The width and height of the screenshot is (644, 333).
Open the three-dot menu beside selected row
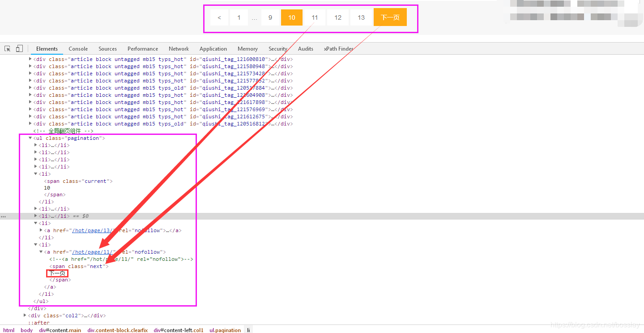coord(4,216)
